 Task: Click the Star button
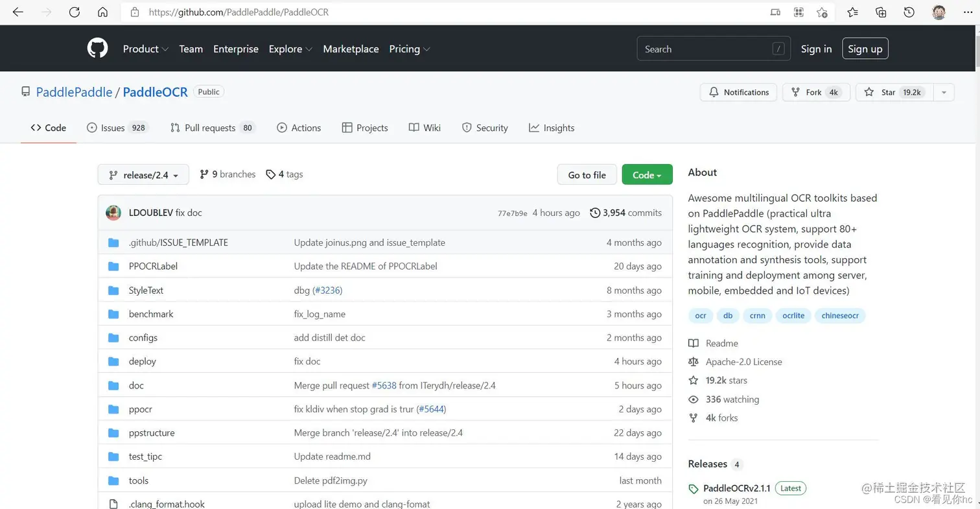point(894,92)
